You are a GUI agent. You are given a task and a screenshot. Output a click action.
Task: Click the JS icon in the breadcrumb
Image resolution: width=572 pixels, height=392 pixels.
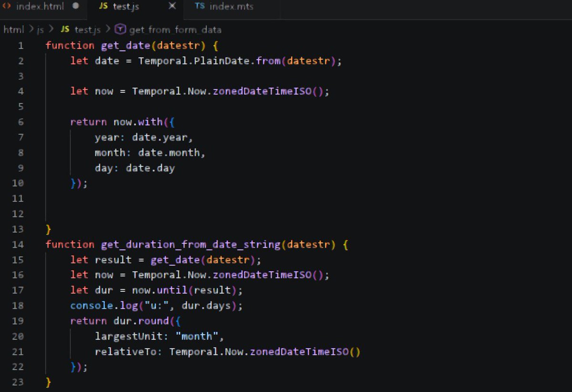point(65,30)
